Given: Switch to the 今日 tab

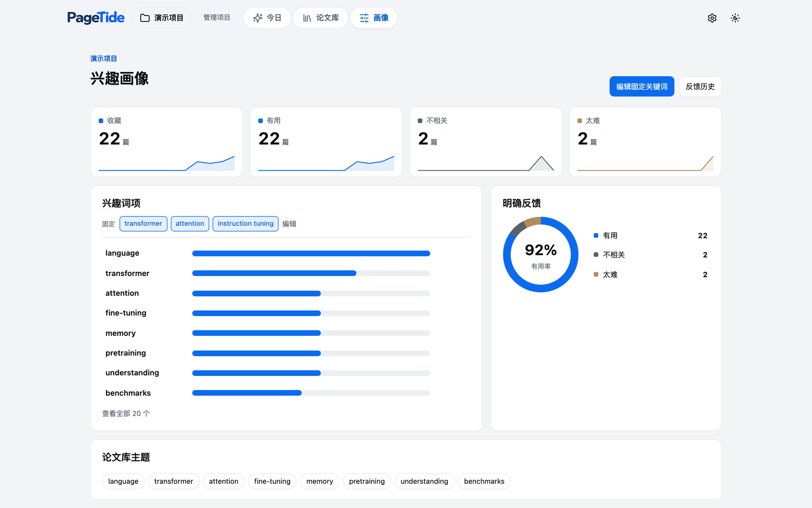Looking at the screenshot, I should pos(267,18).
